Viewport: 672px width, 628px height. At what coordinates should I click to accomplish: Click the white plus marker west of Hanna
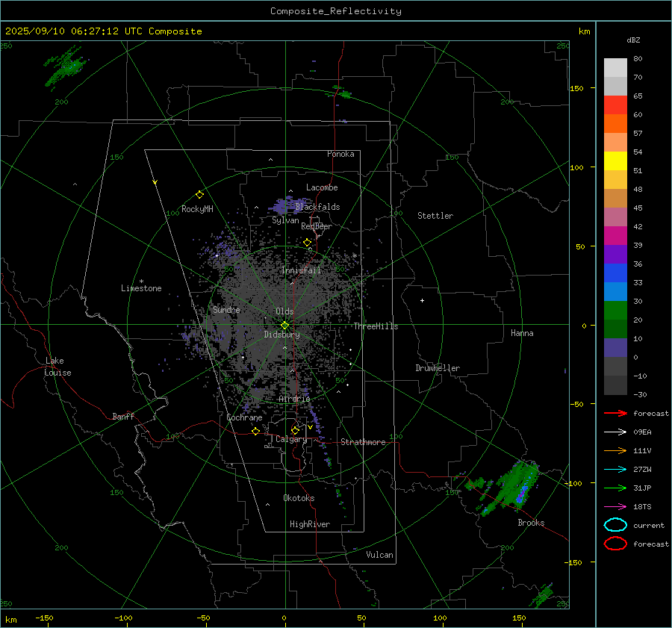(x=422, y=300)
